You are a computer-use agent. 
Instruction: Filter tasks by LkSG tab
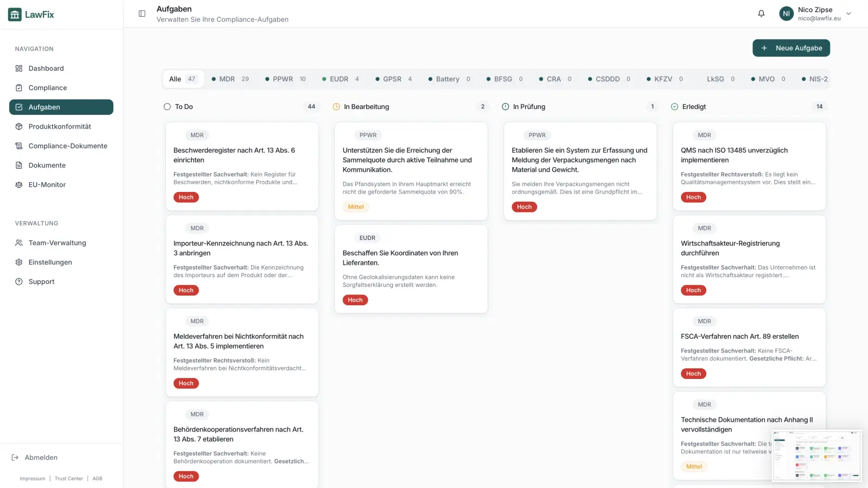click(717, 79)
